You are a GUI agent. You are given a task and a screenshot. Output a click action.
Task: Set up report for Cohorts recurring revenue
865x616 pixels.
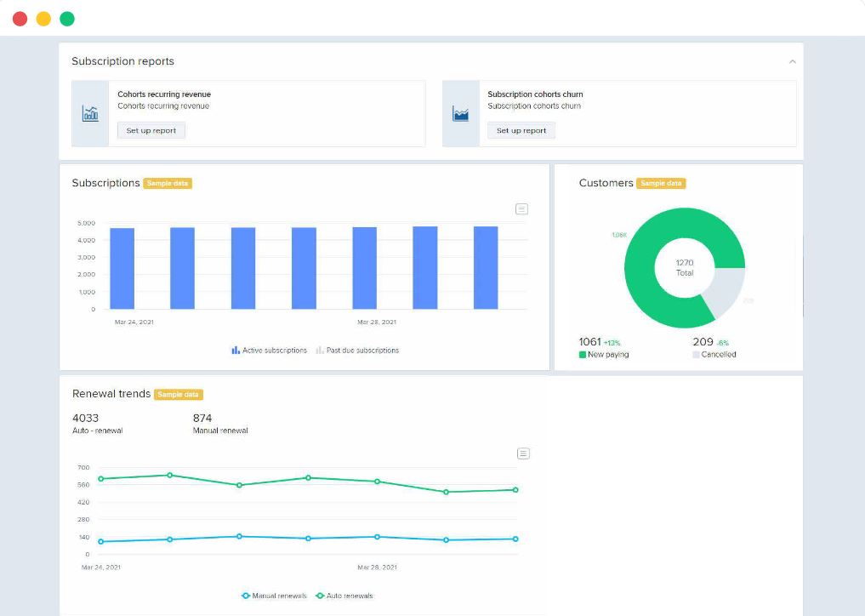pyautogui.click(x=151, y=131)
